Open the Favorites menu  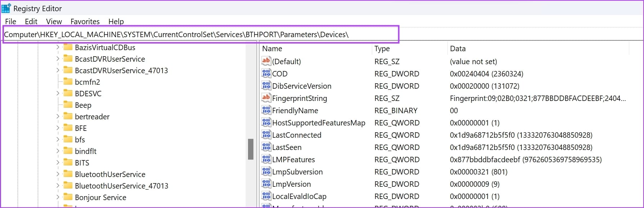tap(85, 22)
